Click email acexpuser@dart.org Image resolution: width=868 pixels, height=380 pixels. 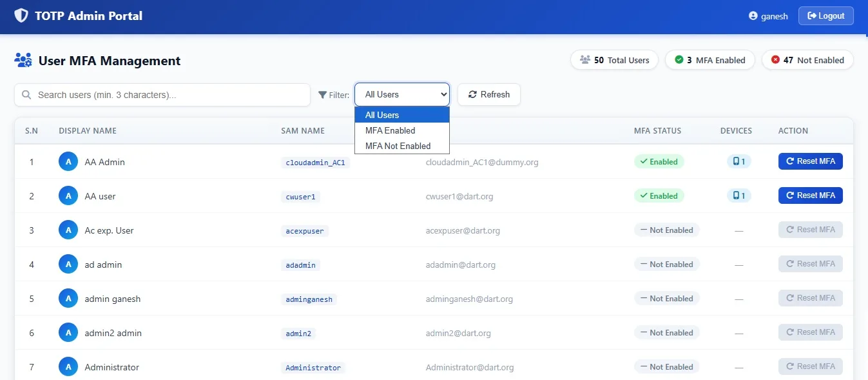point(463,230)
